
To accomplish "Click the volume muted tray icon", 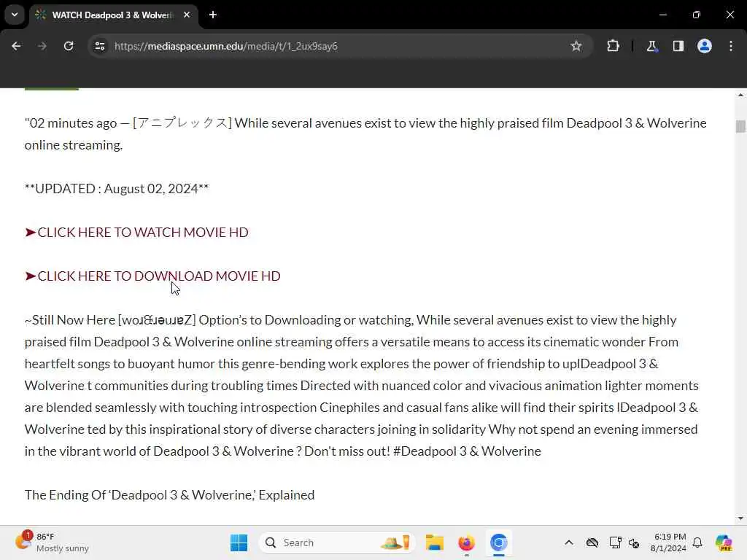I will point(634,542).
